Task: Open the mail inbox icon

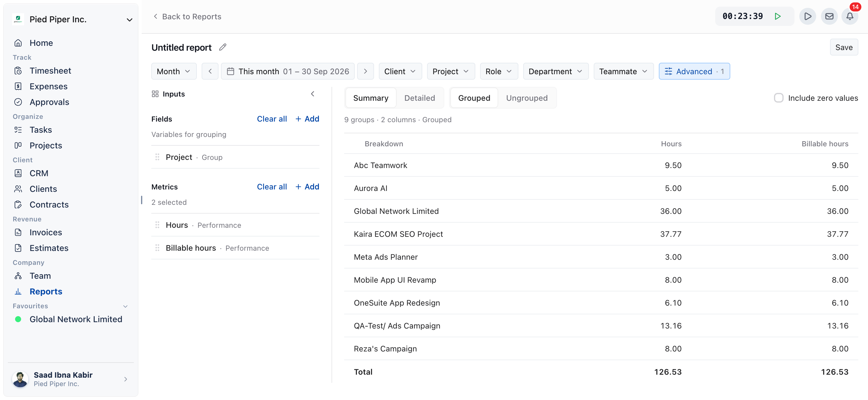Action: tap(829, 16)
